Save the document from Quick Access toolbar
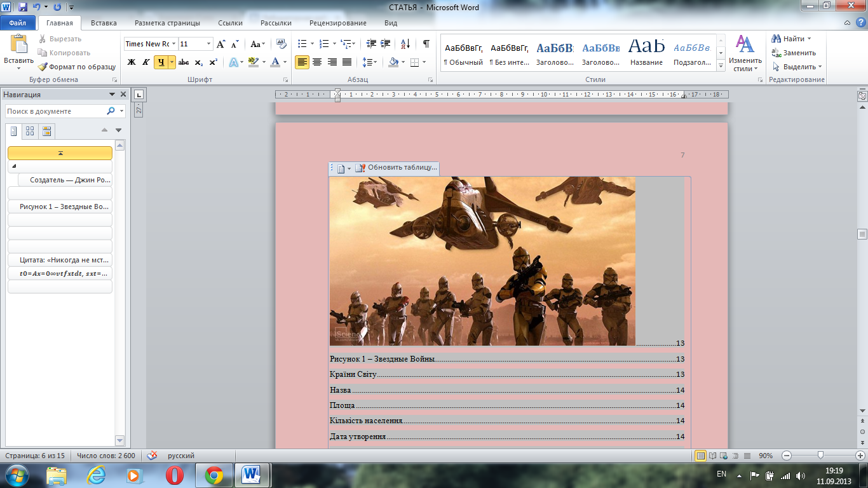The image size is (868, 488). point(23,8)
